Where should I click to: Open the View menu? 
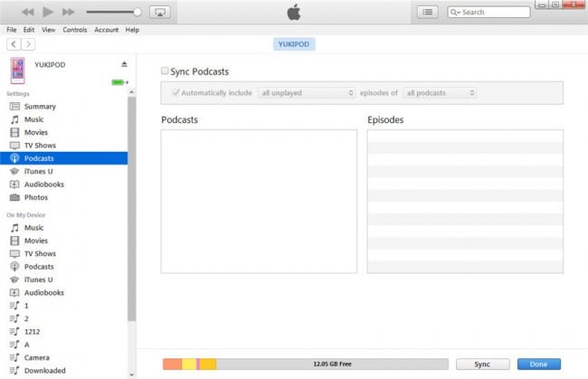[x=48, y=30]
